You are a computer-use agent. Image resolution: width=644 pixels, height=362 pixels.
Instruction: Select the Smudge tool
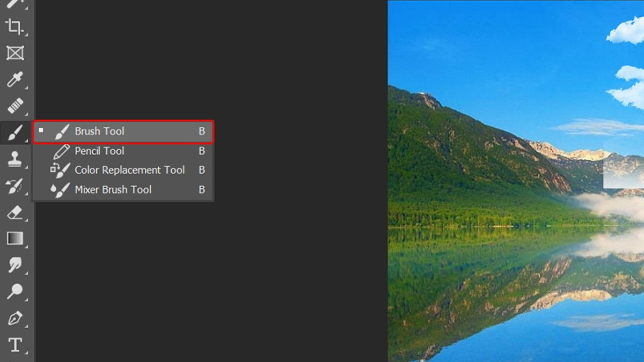14,265
